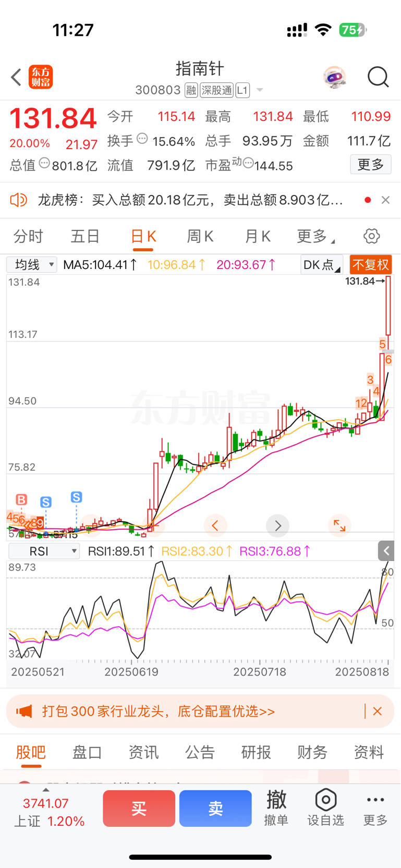
Task: Tap RSI1:89.51 value label
Action: tap(121, 551)
